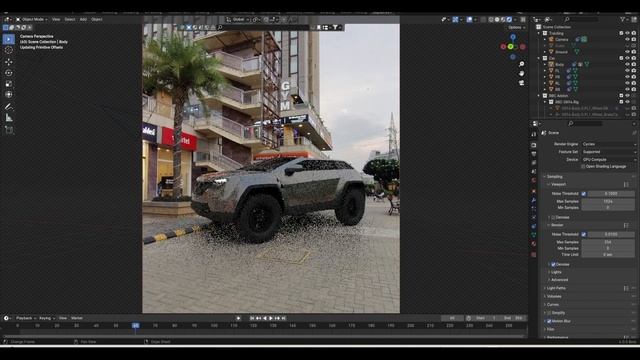640x360 pixels.
Task: Open the Render properties tab icon
Action: tap(533, 145)
